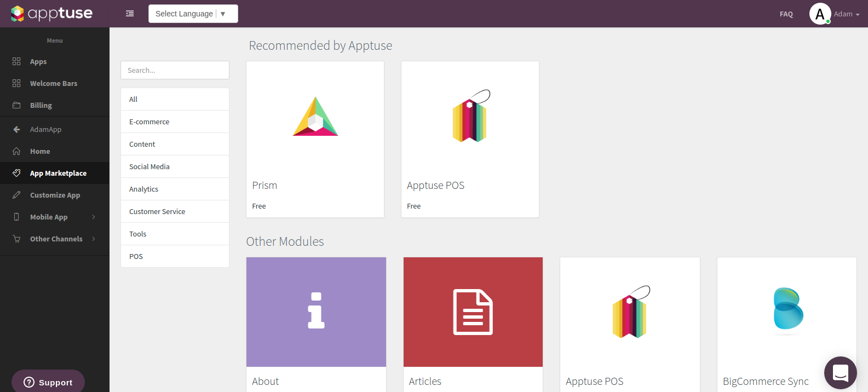Viewport: 868px width, 392px height.
Task: Click the Billing card icon
Action: [16, 105]
